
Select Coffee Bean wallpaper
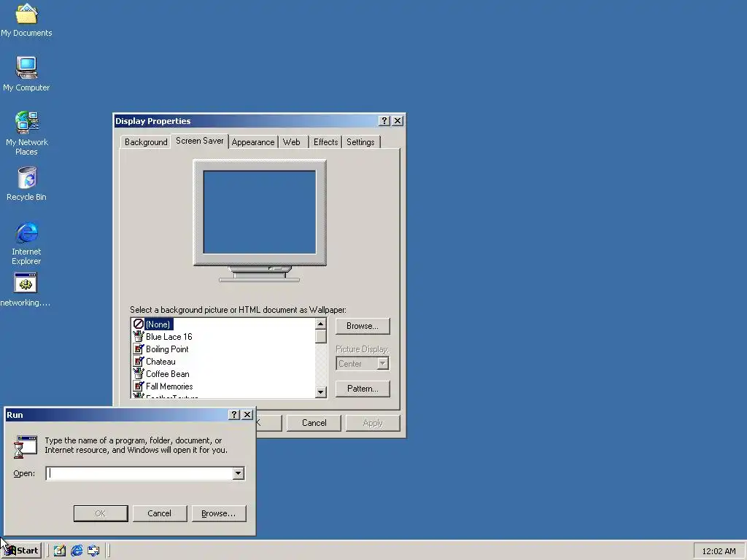[168, 374]
